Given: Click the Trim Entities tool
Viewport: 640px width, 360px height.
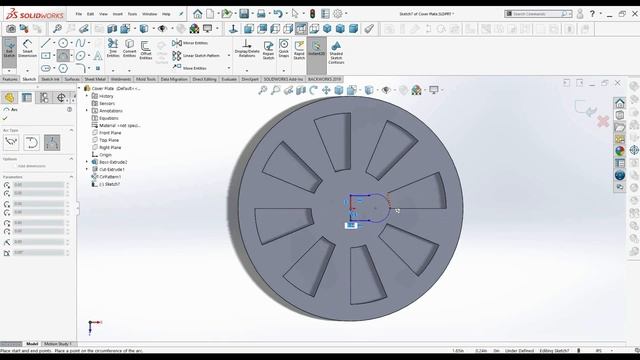Looking at the screenshot, I should point(113,49).
